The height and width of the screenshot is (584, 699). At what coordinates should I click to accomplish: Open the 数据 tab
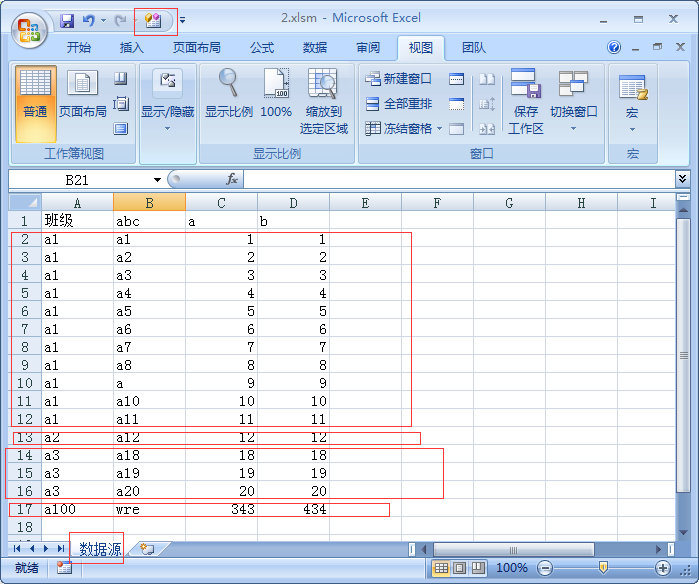click(315, 48)
